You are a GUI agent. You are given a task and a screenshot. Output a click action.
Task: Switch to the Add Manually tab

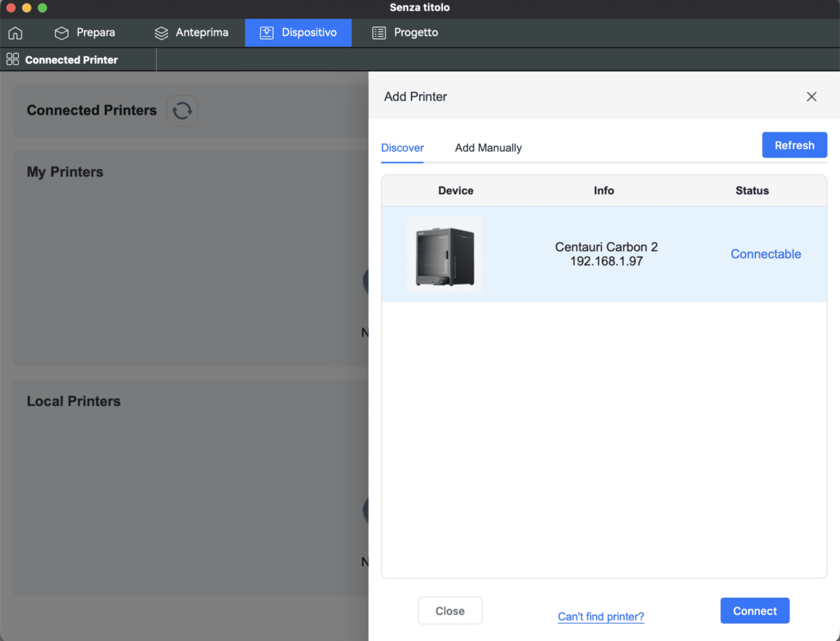[488, 148]
